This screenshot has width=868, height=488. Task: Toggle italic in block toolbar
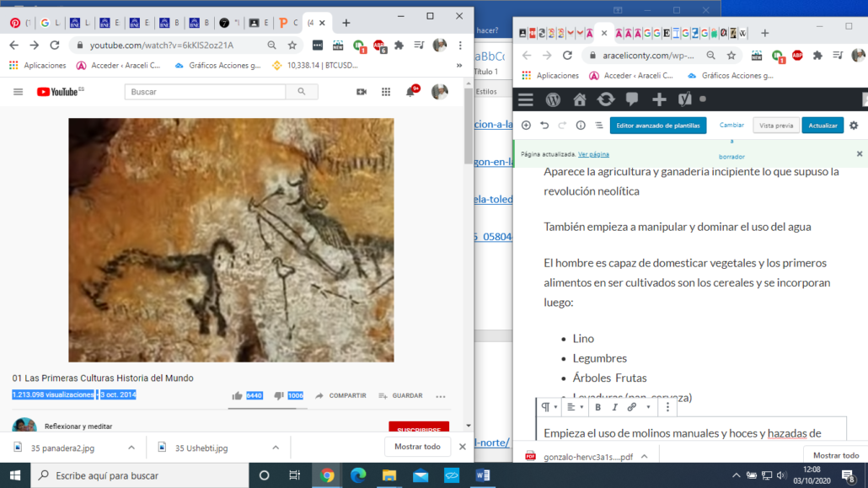pyautogui.click(x=614, y=407)
